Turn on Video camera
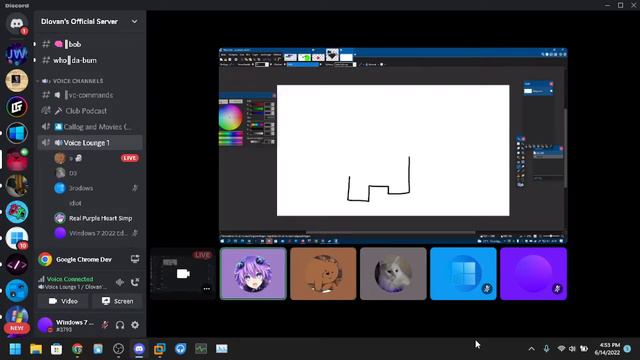Screen dimensions: 640x360 [63, 301]
